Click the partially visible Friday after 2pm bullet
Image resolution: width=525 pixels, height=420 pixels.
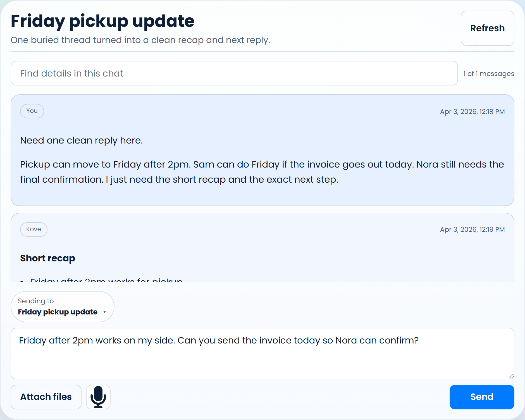tap(106, 280)
